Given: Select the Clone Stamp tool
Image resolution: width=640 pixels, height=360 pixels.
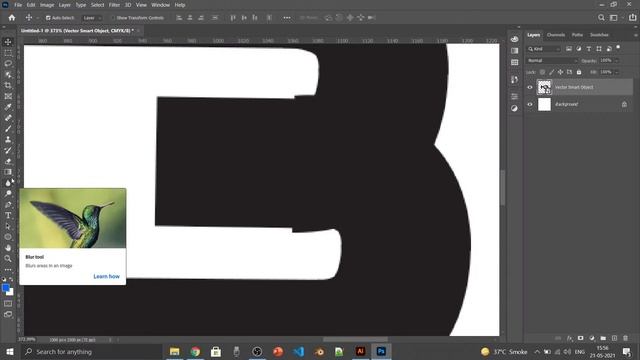Looking at the screenshot, I should [8, 140].
